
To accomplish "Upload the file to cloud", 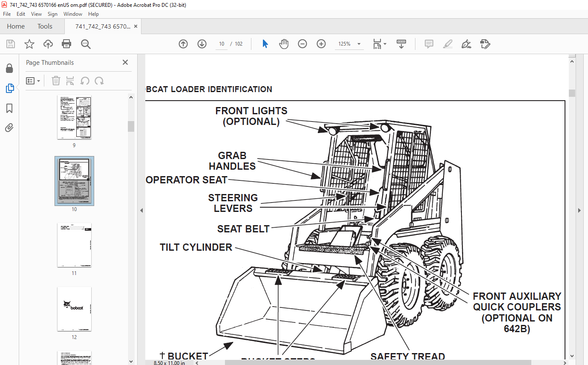I will pos(48,44).
